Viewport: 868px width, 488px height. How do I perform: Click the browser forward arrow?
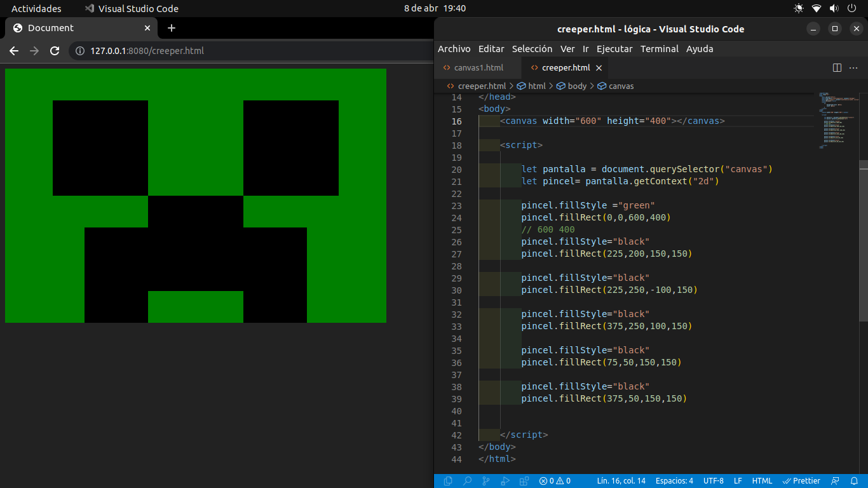coord(34,51)
